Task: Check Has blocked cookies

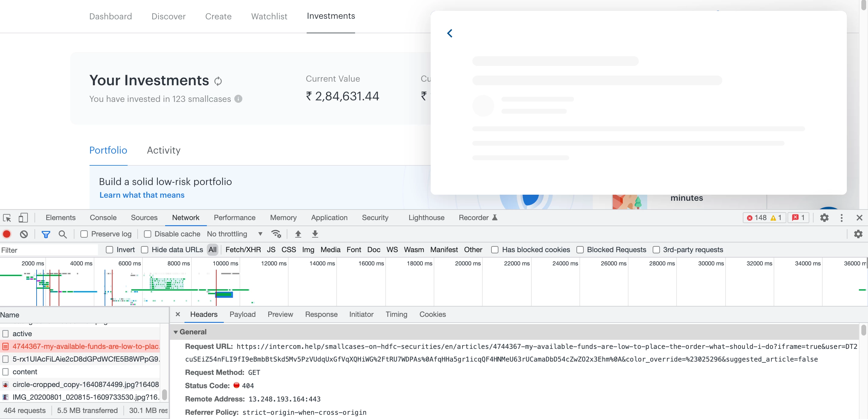Action: point(495,250)
